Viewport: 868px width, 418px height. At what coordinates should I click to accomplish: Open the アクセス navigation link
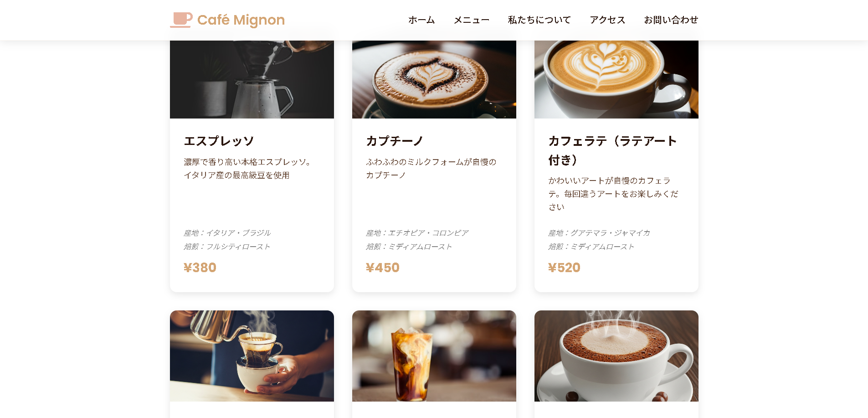[x=607, y=20]
